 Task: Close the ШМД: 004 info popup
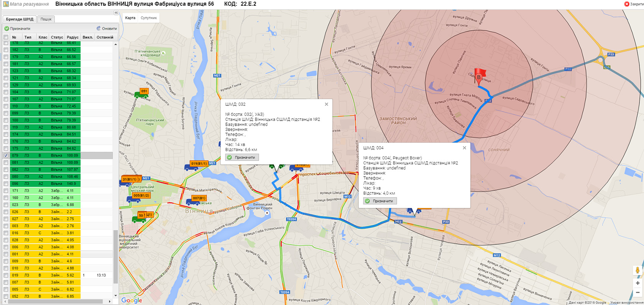pyautogui.click(x=465, y=148)
